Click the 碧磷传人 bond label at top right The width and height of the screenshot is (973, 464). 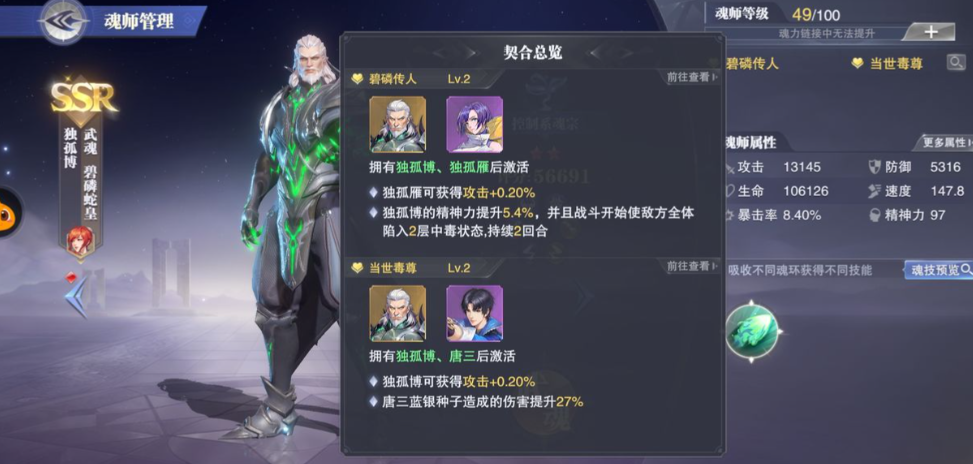(x=752, y=63)
